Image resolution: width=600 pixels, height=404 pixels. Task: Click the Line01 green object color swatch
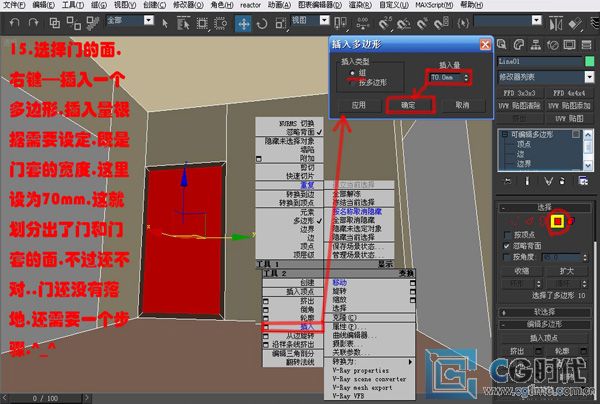590,61
